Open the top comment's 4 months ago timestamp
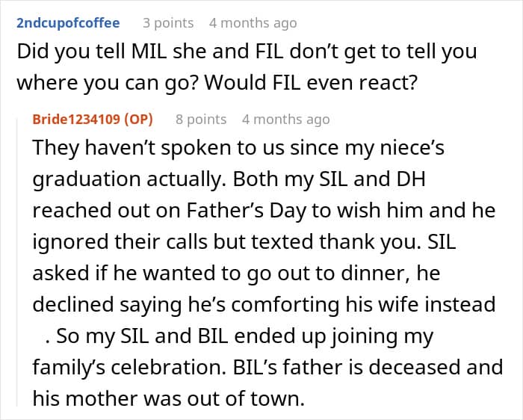This screenshot has width=523, height=420. click(253, 23)
